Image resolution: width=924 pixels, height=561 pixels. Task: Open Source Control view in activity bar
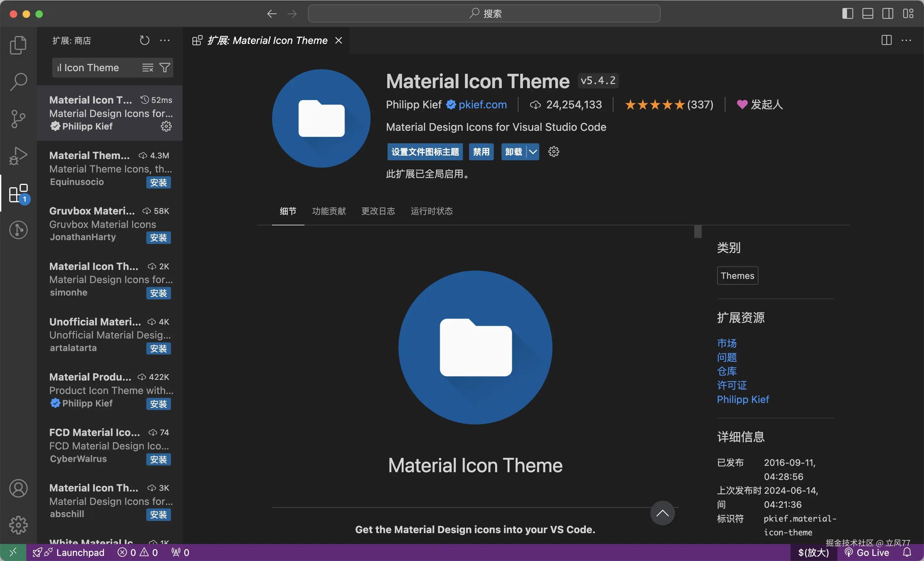pyautogui.click(x=18, y=119)
